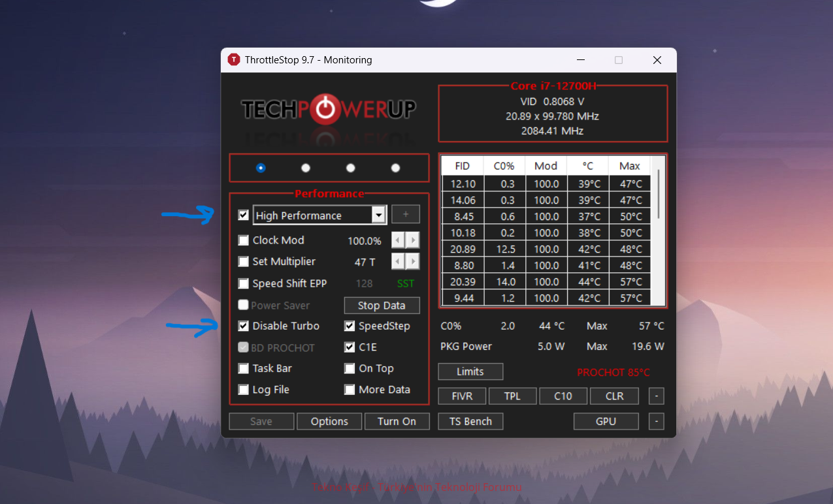The image size is (833, 504).
Task: Open the Limits window
Action: tap(470, 371)
